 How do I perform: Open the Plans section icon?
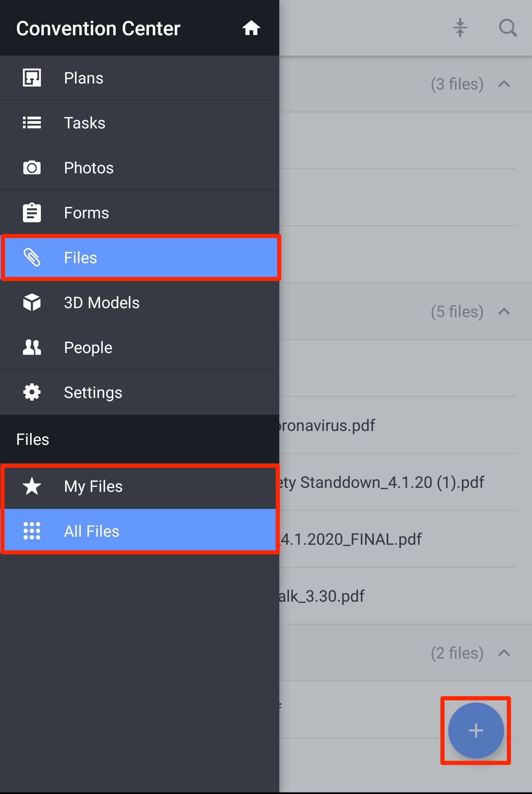coord(32,78)
